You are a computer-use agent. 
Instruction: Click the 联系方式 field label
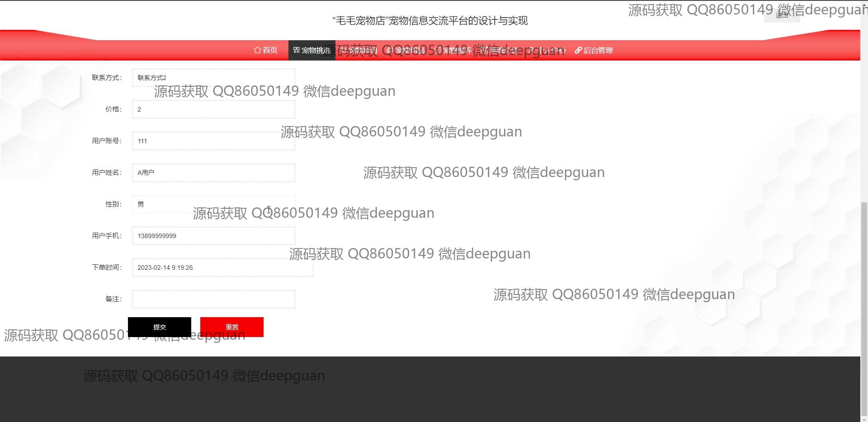(x=107, y=78)
